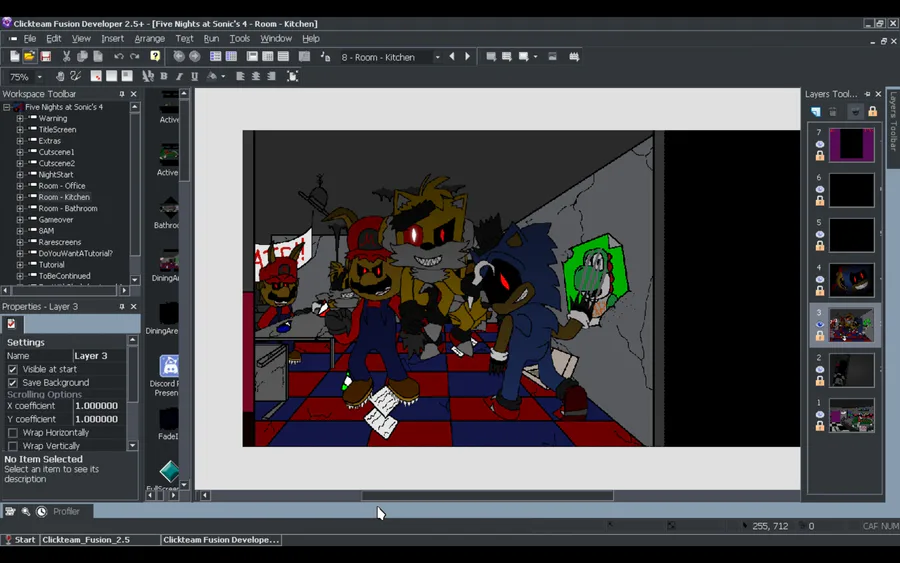Select the hand pan tool
The image size is (900, 563).
coord(60,76)
